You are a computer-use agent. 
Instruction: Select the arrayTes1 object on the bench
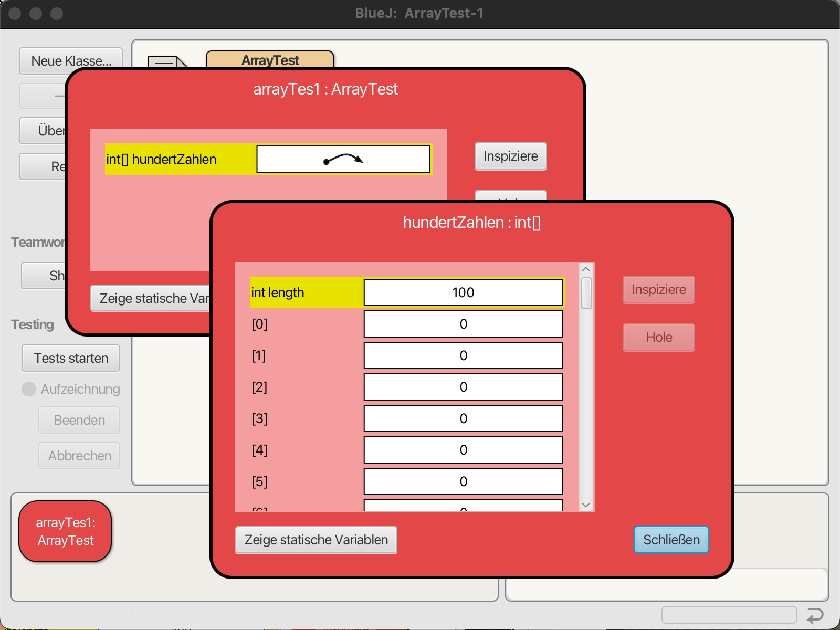pos(66,531)
